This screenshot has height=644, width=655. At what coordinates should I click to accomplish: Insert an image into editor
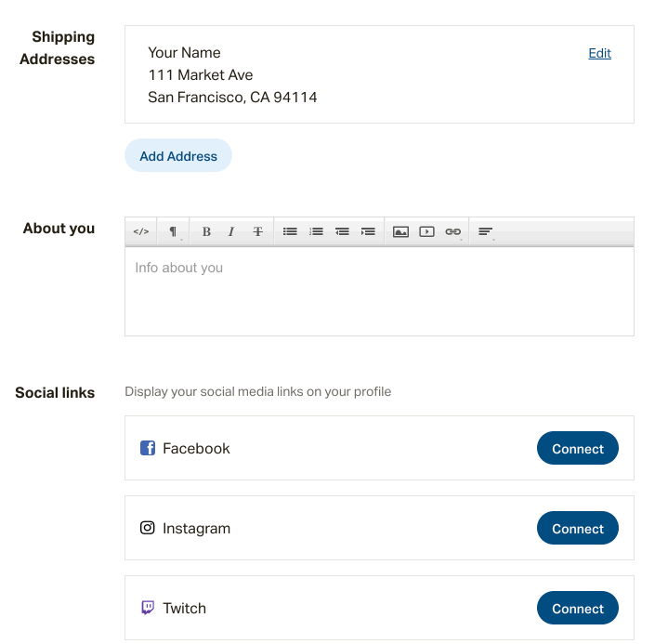tap(400, 231)
